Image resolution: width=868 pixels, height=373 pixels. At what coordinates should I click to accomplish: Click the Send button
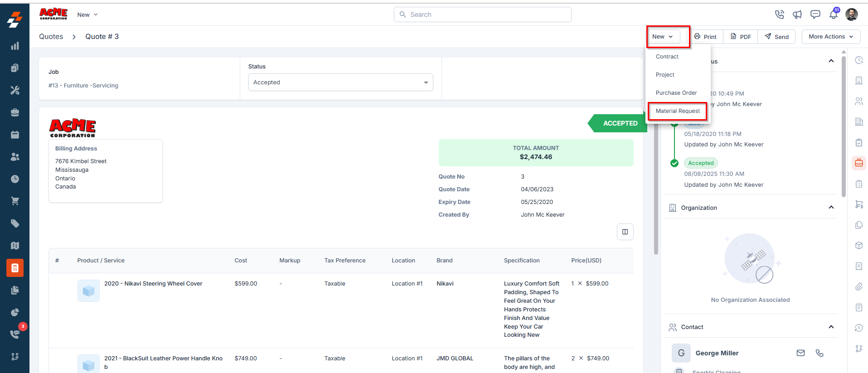(x=777, y=37)
